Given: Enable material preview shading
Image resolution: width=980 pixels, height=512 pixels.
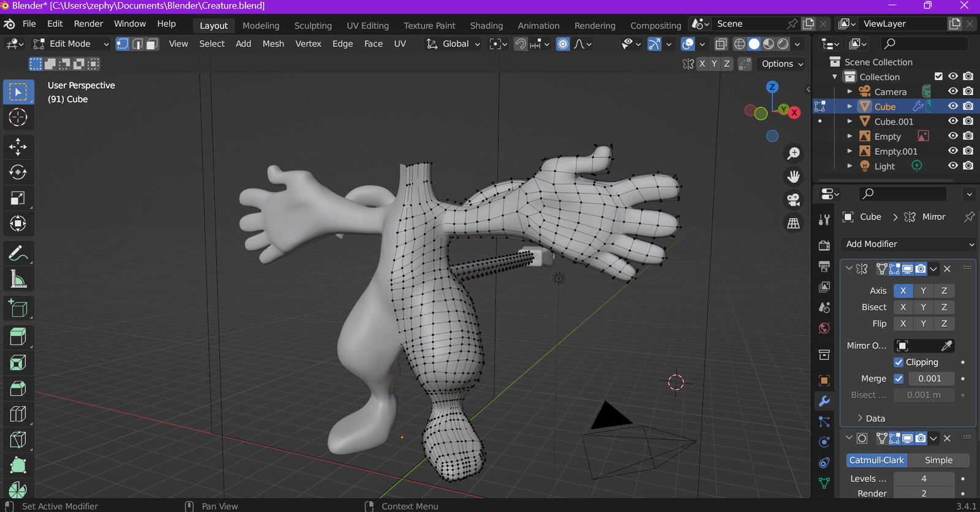Looking at the screenshot, I should pos(769,44).
